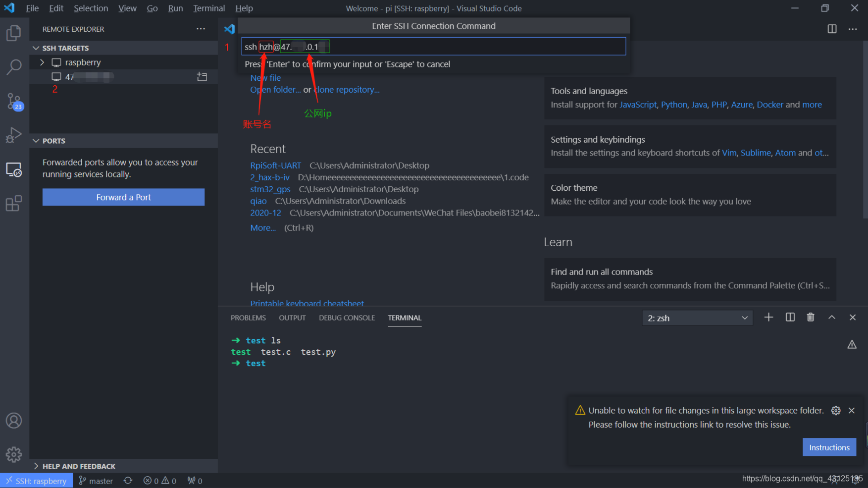Connect to 47 host in new window
This screenshot has height=488, width=868.
coord(202,77)
